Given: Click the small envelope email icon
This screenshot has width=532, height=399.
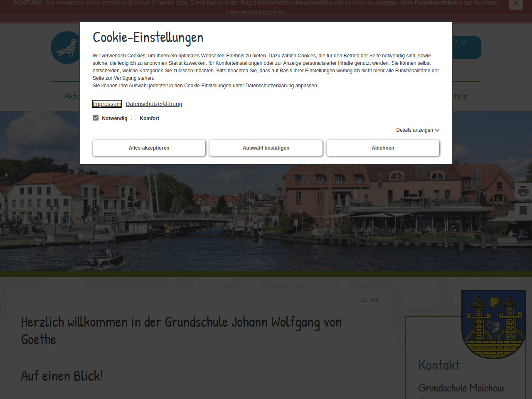Looking at the screenshot, I should click(364, 300).
